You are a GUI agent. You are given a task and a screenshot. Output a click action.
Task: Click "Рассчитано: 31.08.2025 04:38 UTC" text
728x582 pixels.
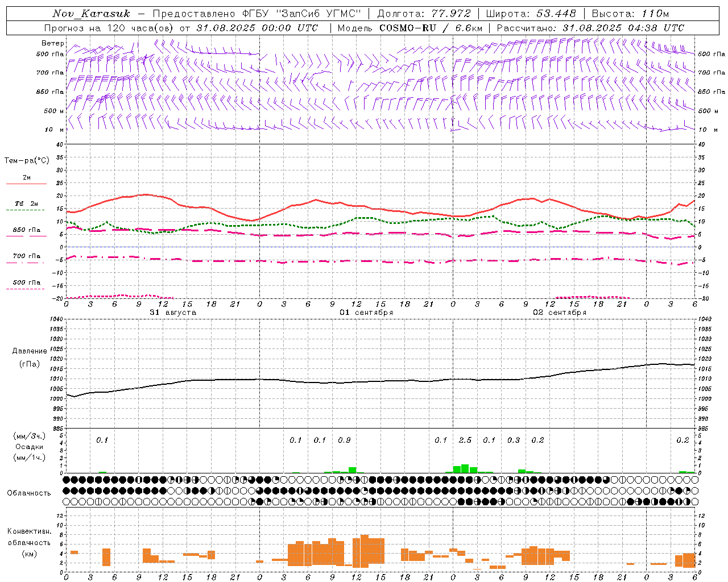point(590,28)
